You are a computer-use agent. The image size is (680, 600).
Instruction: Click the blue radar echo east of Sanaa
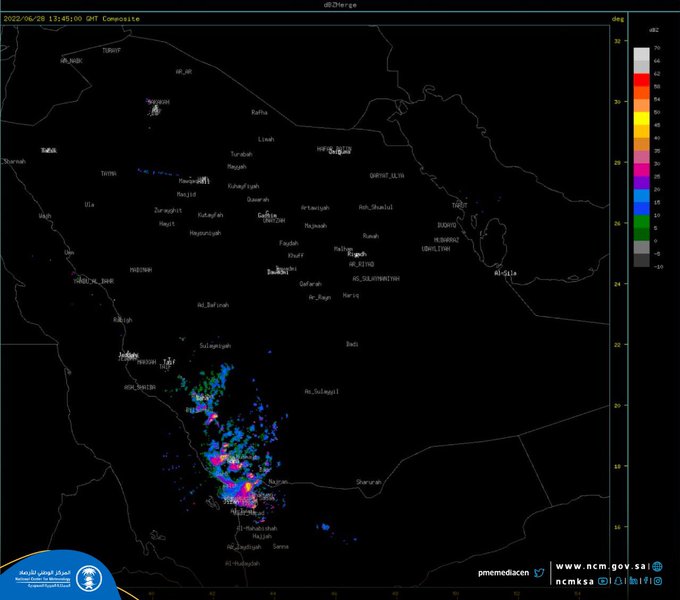point(324,527)
